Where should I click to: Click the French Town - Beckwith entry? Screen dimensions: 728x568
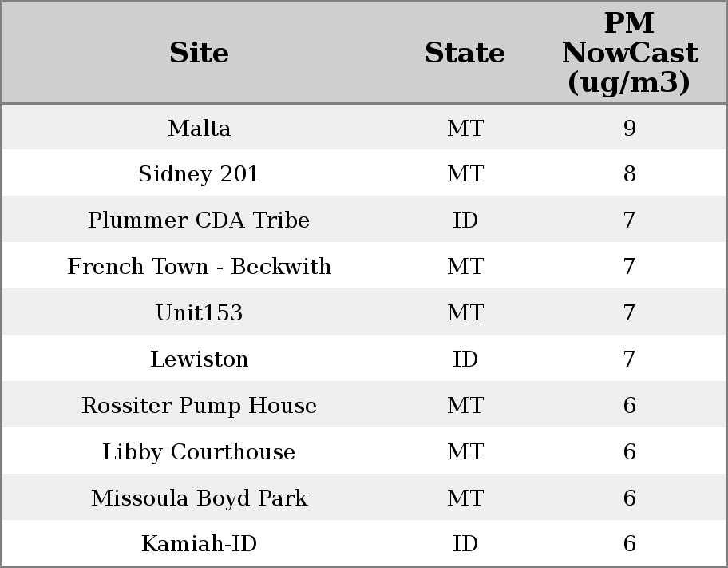coord(199,267)
